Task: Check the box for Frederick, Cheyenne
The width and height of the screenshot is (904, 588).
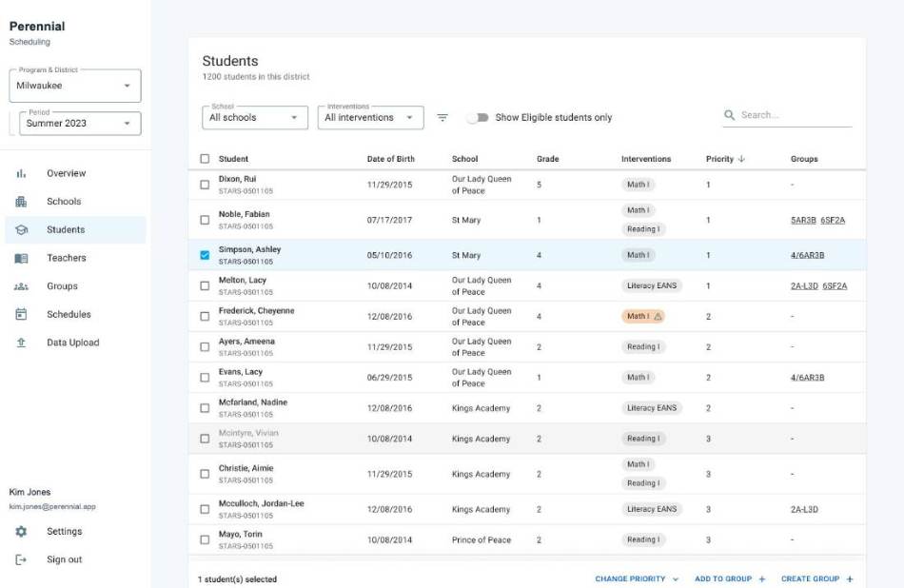Action: coord(205,317)
